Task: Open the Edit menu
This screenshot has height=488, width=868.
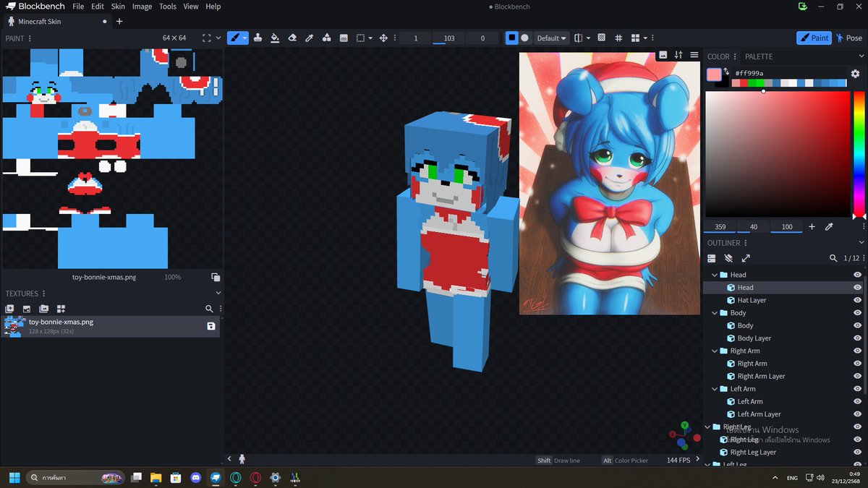Action: tap(98, 7)
